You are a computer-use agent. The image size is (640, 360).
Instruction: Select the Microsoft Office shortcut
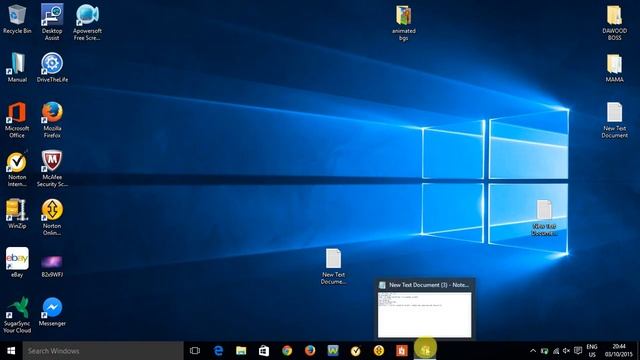click(17, 120)
